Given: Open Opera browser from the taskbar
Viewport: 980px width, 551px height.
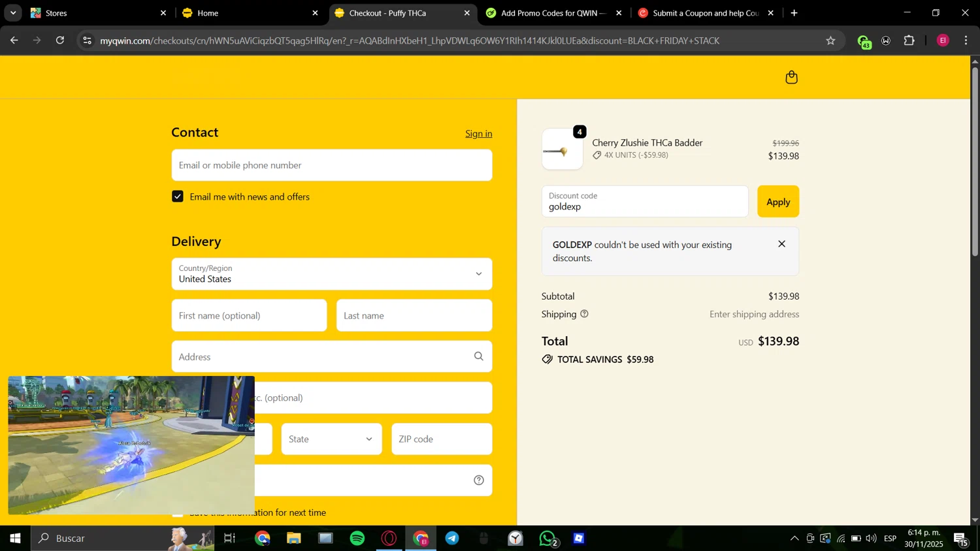Looking at the screenshot, I should point(389,539).
